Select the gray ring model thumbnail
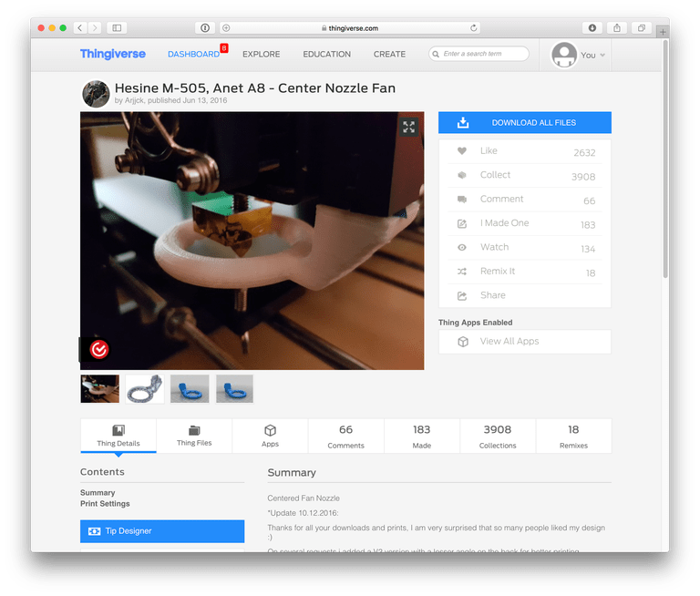Screen dimensions: 700x596 (x=145, y=389)
